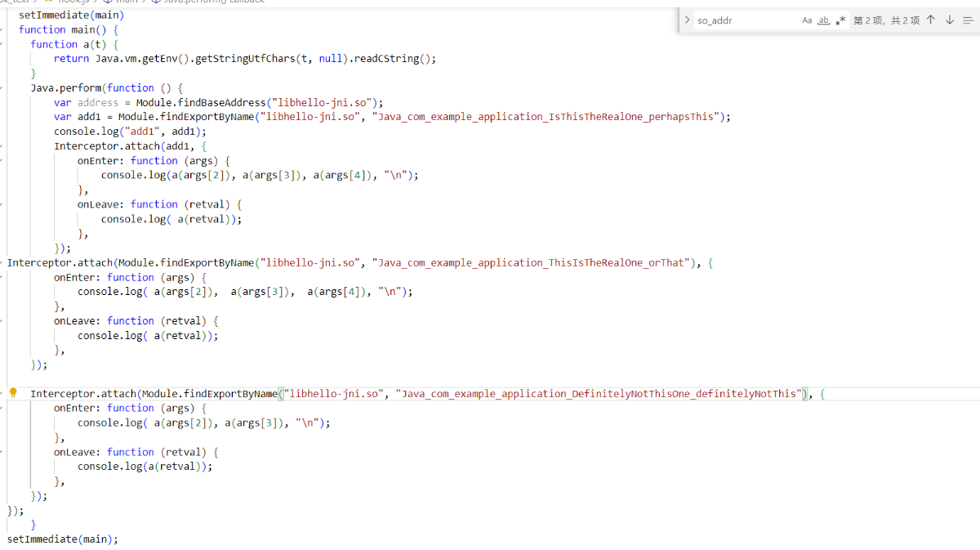The height and width of the screenshot is (550, 980).
Task: Toggle Match Case in the find box
Action: point(807,20)
